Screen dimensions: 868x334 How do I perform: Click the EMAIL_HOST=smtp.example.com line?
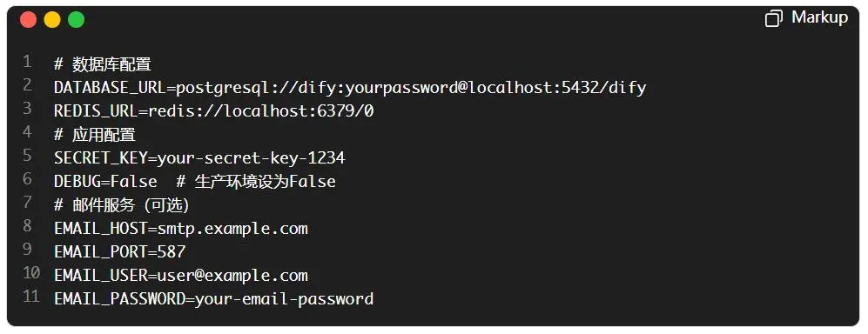[180, 229]
